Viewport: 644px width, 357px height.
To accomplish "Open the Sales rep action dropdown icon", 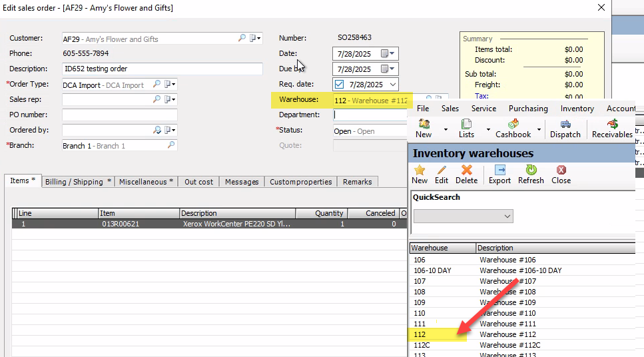I will coord(170,99).
